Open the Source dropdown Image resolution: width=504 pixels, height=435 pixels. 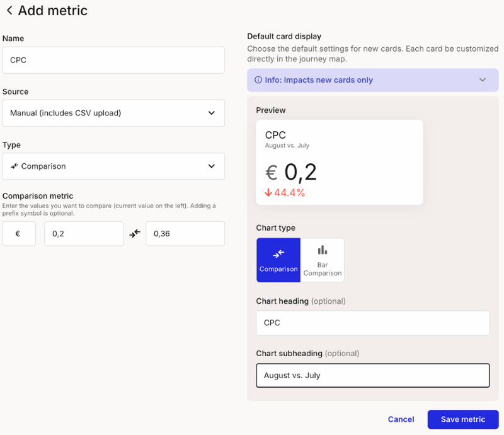113,113
